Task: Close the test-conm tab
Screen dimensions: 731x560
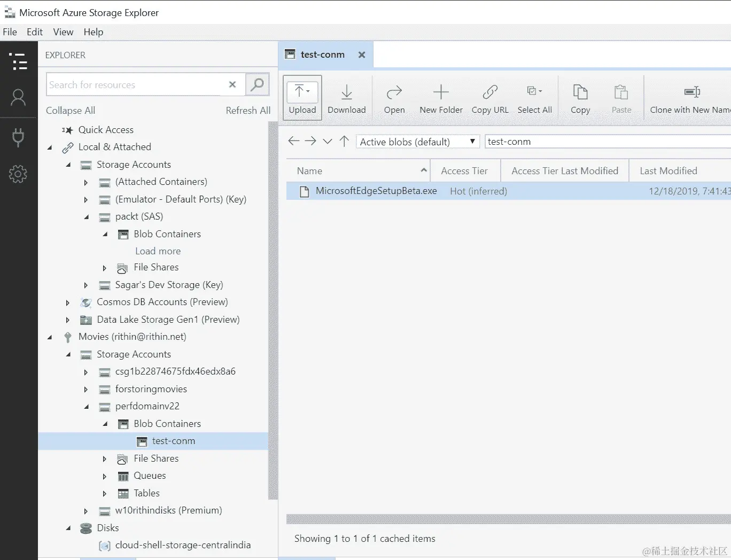Action: click(362, 55)
